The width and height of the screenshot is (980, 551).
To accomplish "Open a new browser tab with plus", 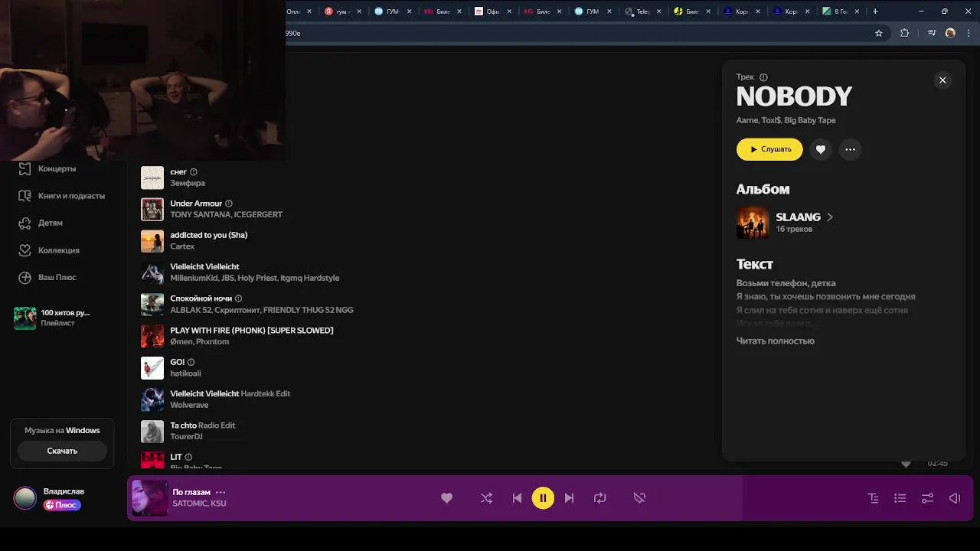I will click(875, 11).
